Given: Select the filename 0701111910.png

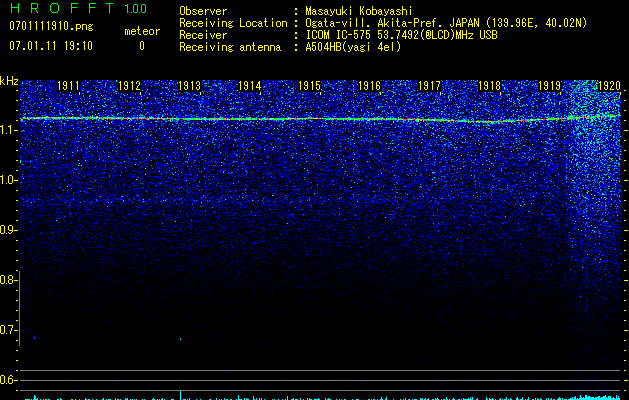Looking at the screenshot, I should pyautogui.click(x=51, y=26).
